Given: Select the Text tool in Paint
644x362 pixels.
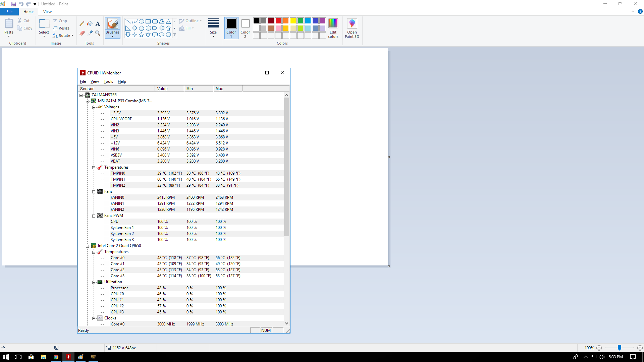Looking at the screenshot, I should point(98,24).
